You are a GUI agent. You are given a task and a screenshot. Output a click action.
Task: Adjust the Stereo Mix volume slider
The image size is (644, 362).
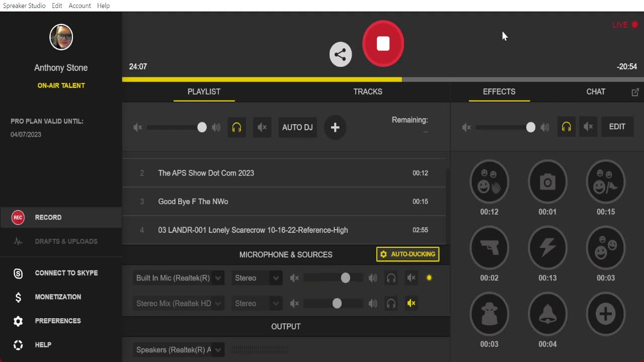coord(334,304)
